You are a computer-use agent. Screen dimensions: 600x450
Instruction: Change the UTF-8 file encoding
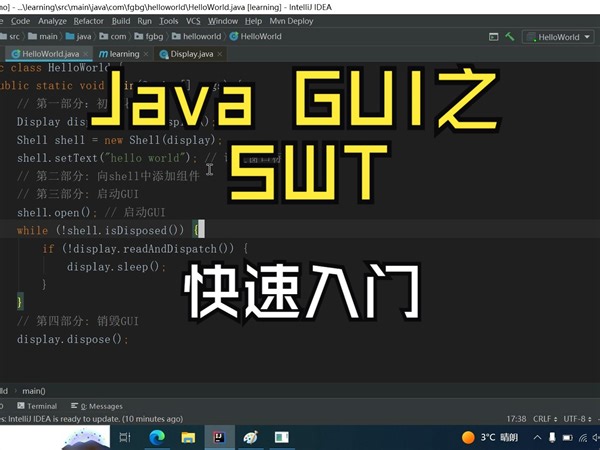click(578, 419)
